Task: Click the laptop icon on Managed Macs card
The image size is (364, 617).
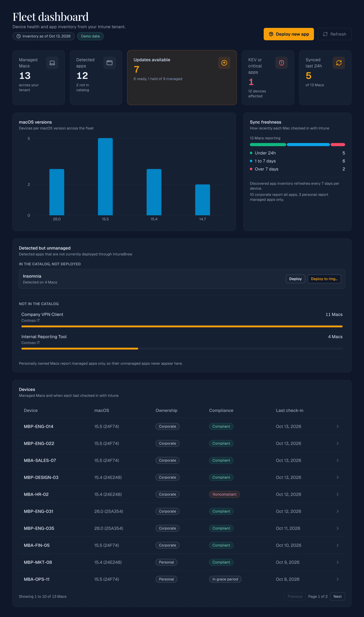Action: click(x=52, y=63)
